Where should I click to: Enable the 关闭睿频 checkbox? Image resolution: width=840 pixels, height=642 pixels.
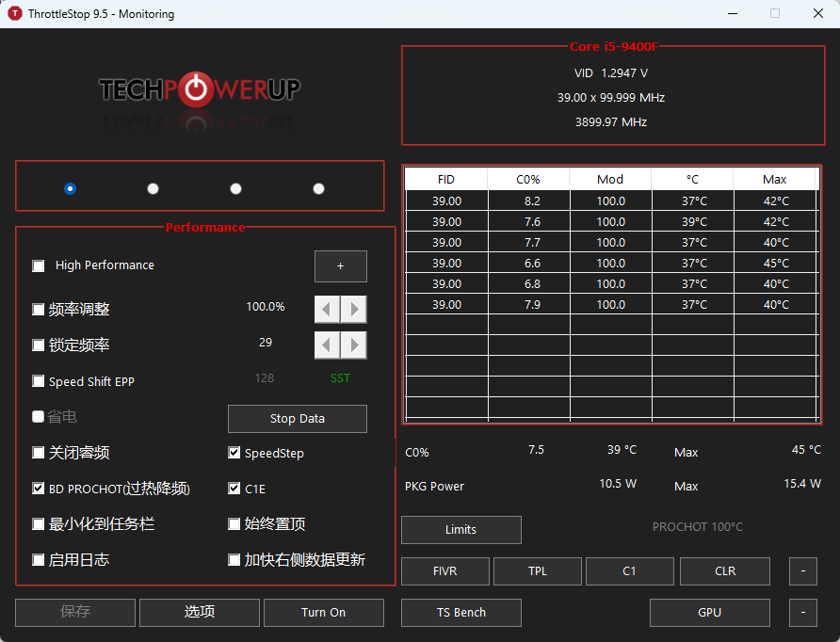(38, 453)
